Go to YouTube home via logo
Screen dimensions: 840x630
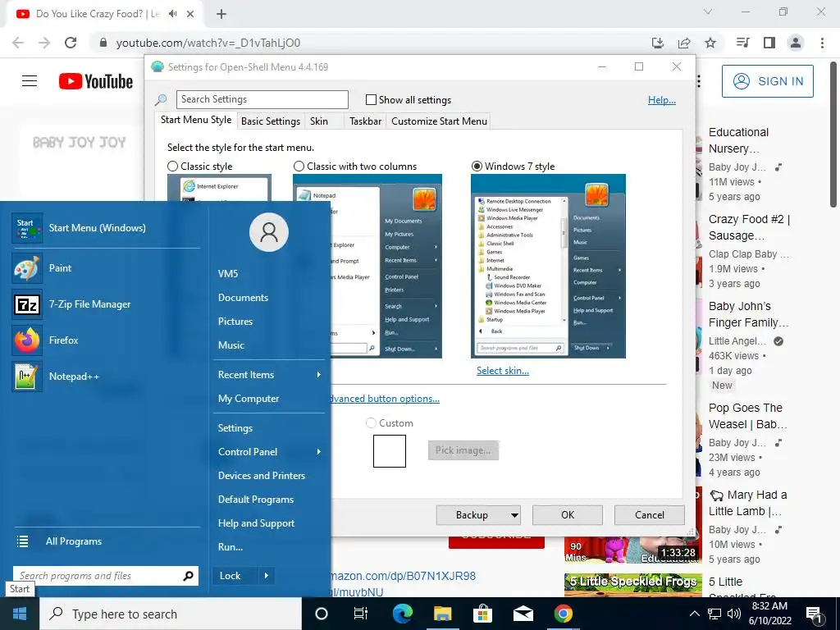click(96, 81)
